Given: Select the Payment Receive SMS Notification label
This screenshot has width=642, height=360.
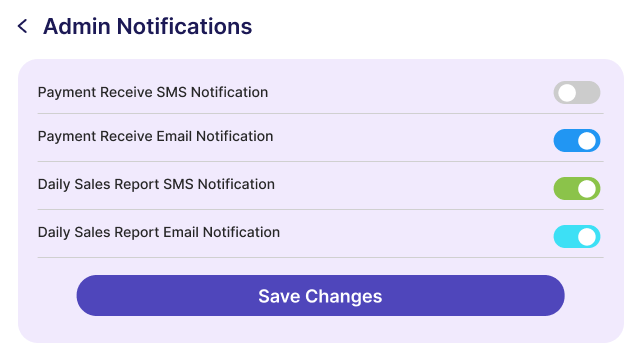Looking at the screenshot, I should point(153,92).
